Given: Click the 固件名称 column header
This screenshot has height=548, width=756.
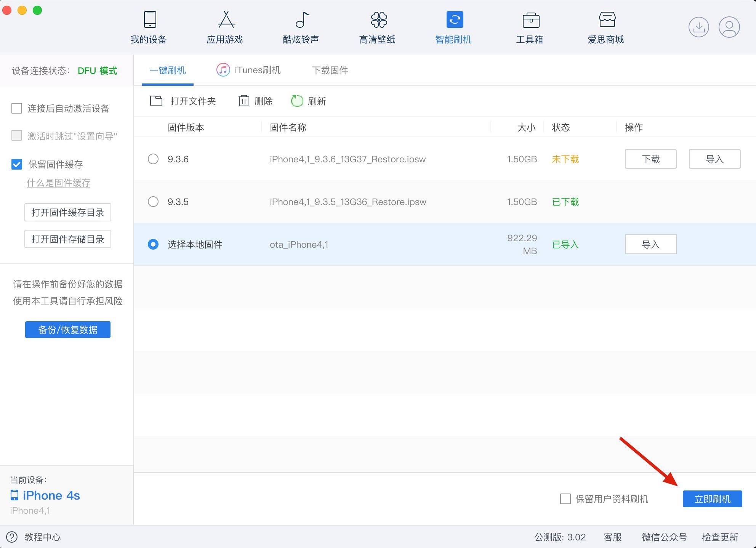Looking at the screenshot, I should pyautogui.click(x=288, y=127).
